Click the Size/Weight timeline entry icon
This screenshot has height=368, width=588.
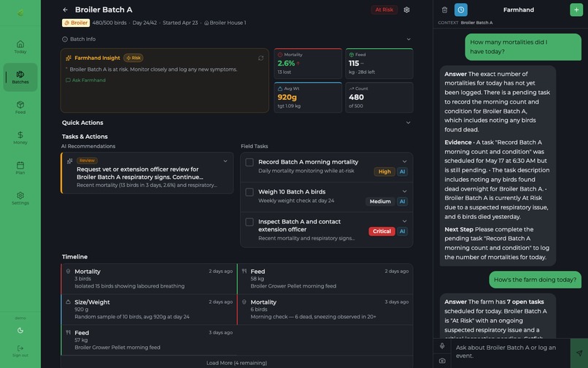[68, 302]
